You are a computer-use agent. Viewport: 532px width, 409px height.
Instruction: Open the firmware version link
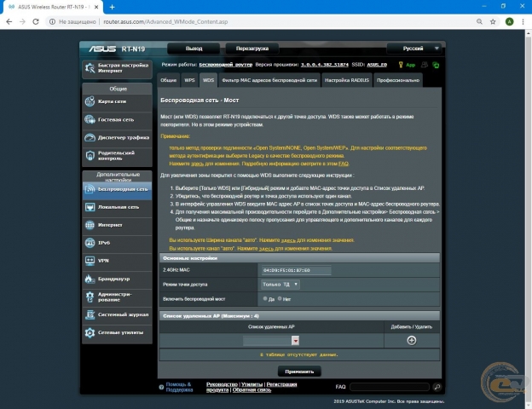click(x=324, y=65)
